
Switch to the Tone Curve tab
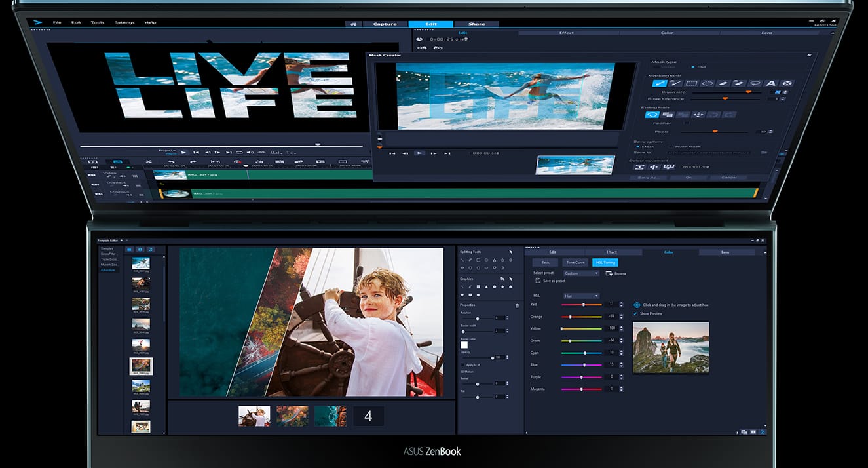point(575,262)
